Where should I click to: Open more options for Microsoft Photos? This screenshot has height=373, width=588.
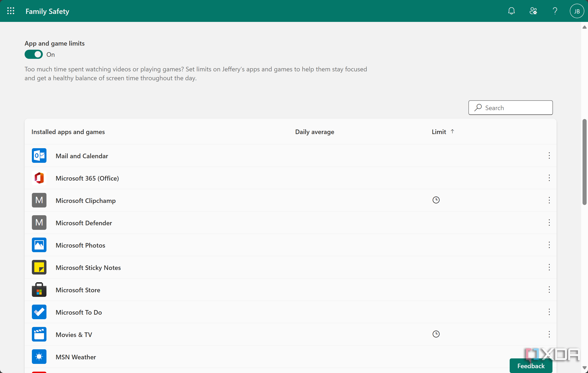(x=549, y=245)
